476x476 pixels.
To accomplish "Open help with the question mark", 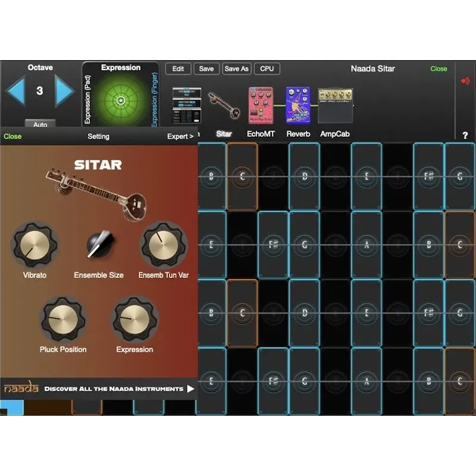I will 465,136.
